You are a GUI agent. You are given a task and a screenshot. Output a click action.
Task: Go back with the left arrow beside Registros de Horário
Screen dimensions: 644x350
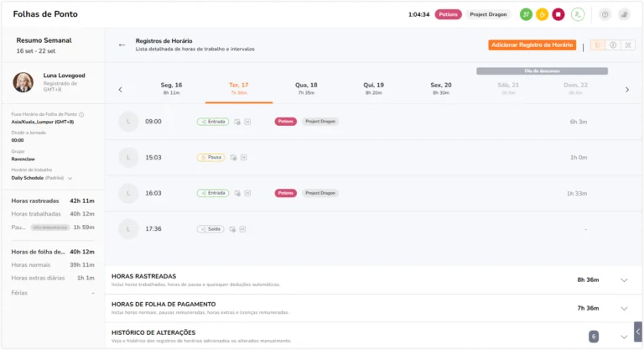point(122,44)
